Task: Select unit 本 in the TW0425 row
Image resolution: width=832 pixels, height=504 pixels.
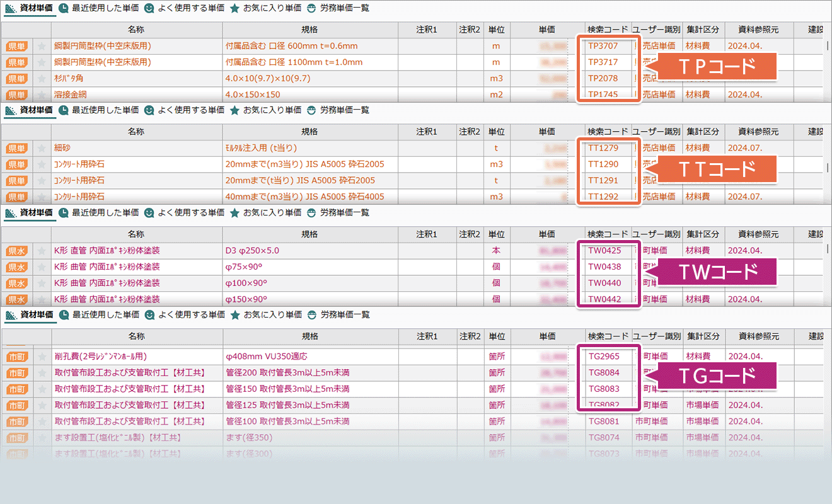Action: point(497,251)
